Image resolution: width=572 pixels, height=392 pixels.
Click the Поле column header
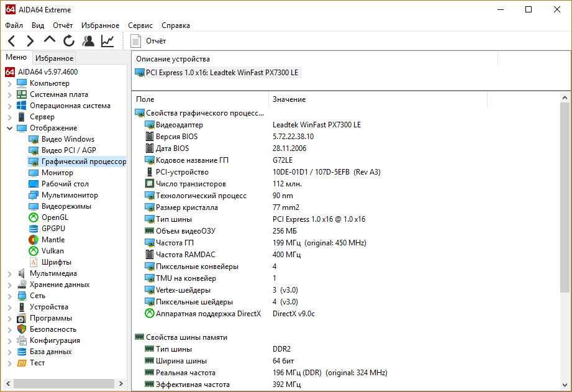coord(200,99)
